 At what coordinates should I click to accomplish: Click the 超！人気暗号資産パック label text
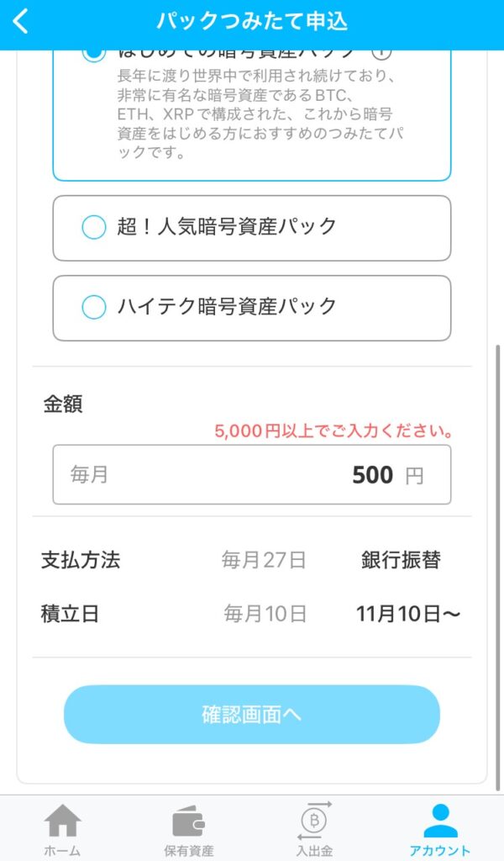227,227
